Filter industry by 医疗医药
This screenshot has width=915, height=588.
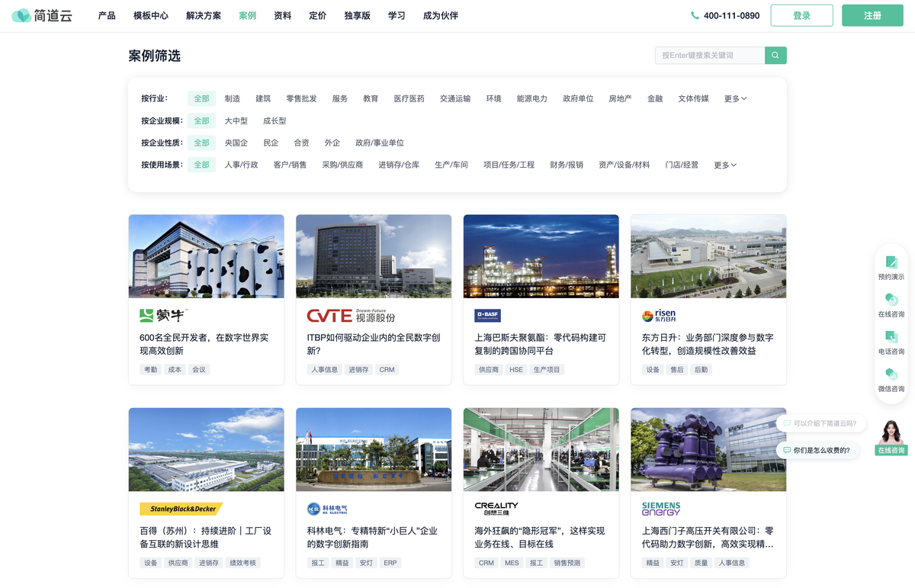tap(409, 98)
